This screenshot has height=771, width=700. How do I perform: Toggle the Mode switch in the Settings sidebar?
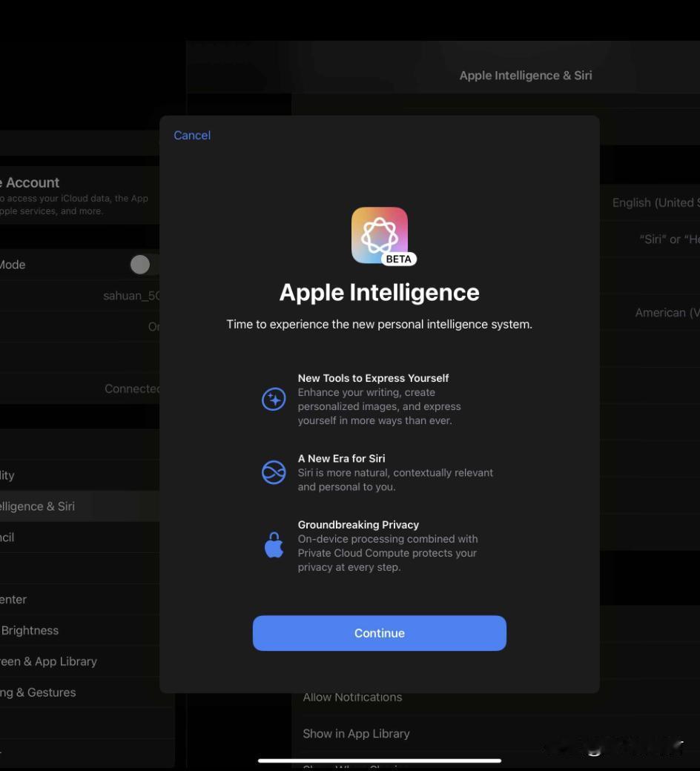coord(144,265)
